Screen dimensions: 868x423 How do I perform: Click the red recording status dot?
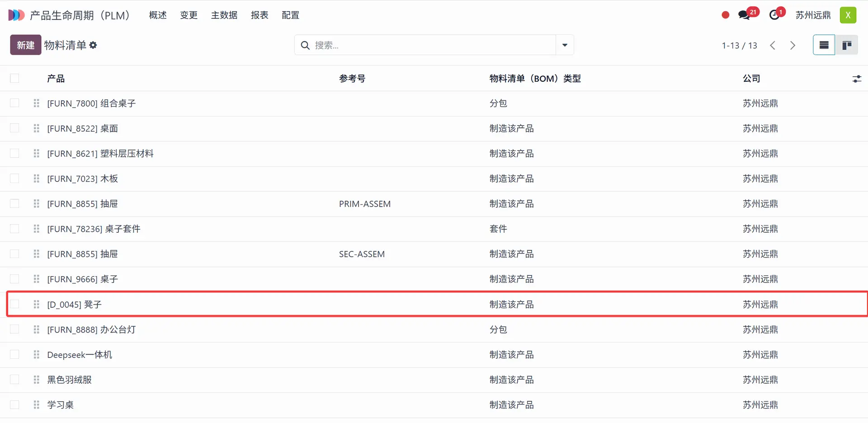(x=726, y=15)
